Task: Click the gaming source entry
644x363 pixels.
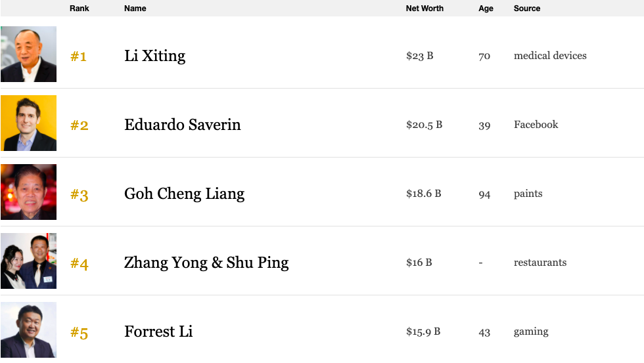Action: 531,331
